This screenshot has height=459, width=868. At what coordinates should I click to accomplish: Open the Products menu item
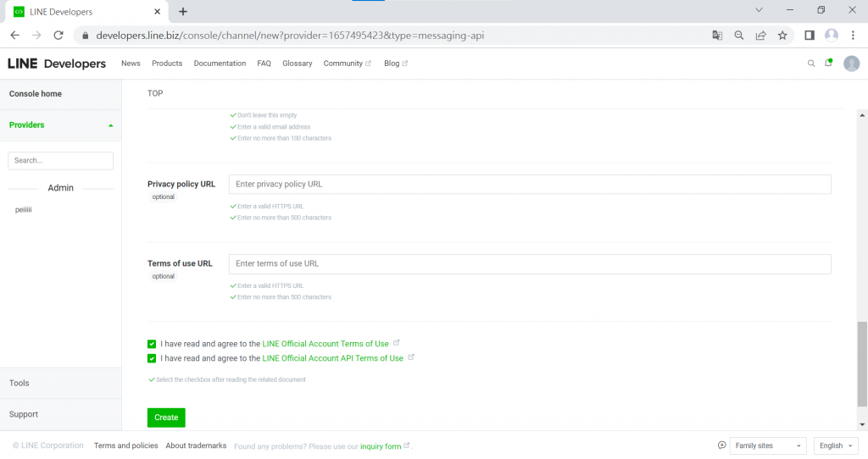tap(167, 64)
